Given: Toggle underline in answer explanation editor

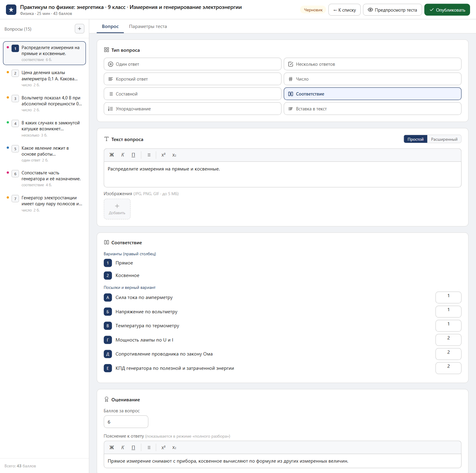Looking at the screenshot, I should point(133,447).
